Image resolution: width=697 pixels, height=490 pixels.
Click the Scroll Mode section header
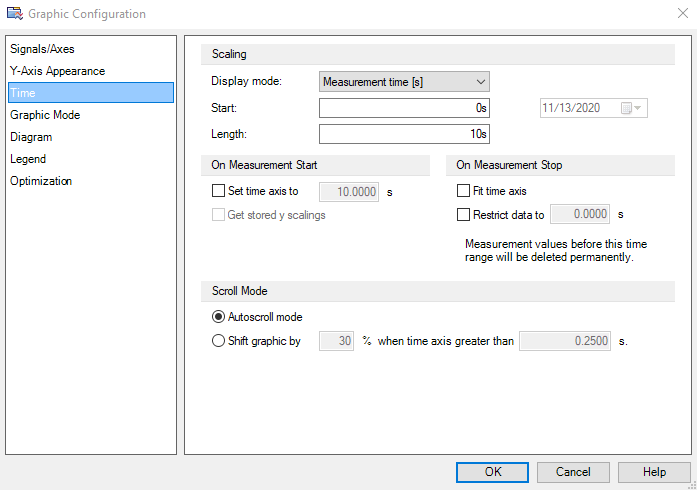[438, 291]
